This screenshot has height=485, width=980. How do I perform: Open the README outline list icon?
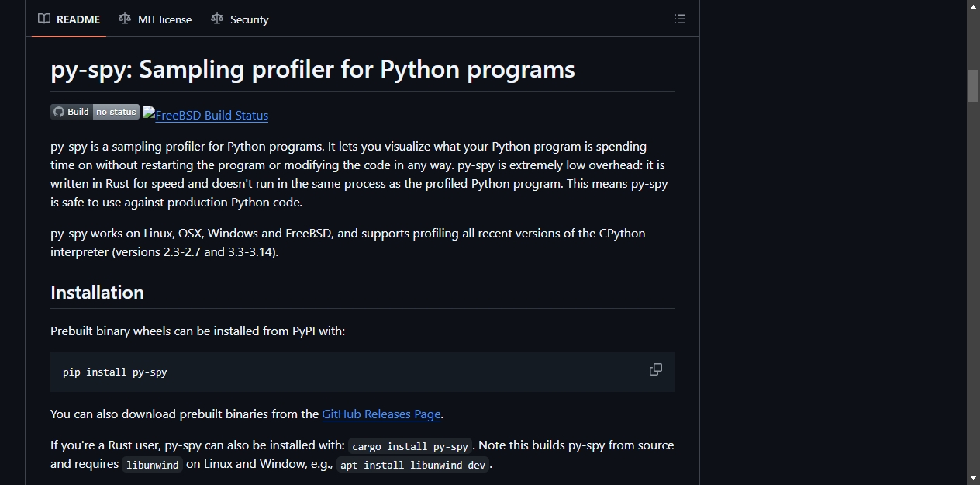(x=680, y=19)
